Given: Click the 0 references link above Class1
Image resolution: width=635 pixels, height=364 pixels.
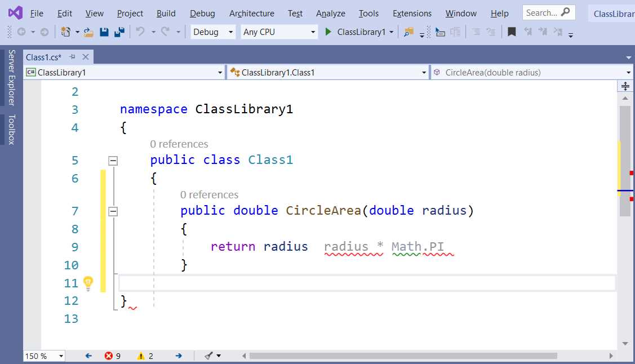Looking at the screenshot, I should [x=179, y=144].
